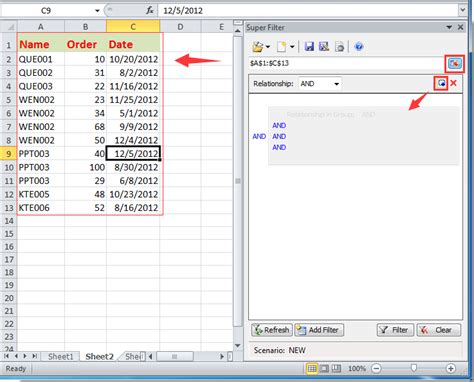
Task: Click the vertical scrollbar down arrow
Action: coord(238,346)
